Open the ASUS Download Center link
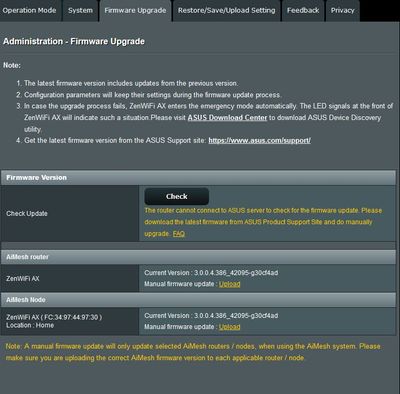Image resolution: width=400 pixels, height=394 pixels. (227, 118)
